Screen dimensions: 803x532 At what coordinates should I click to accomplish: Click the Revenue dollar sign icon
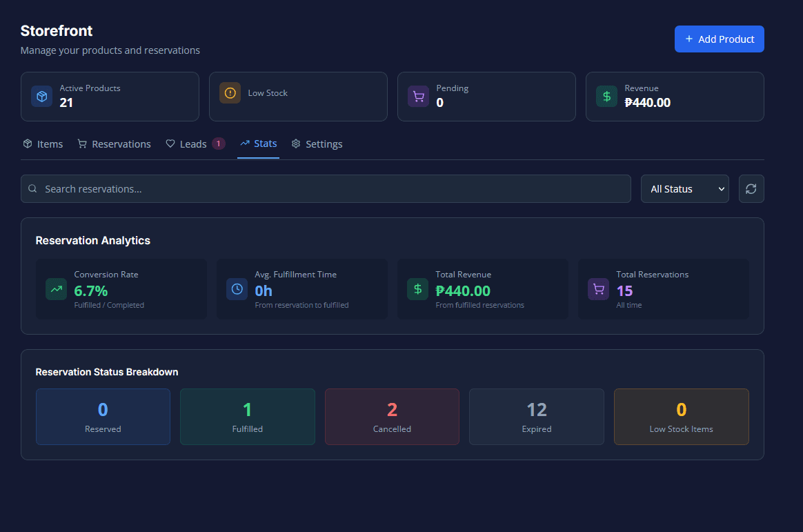[606, 96]
